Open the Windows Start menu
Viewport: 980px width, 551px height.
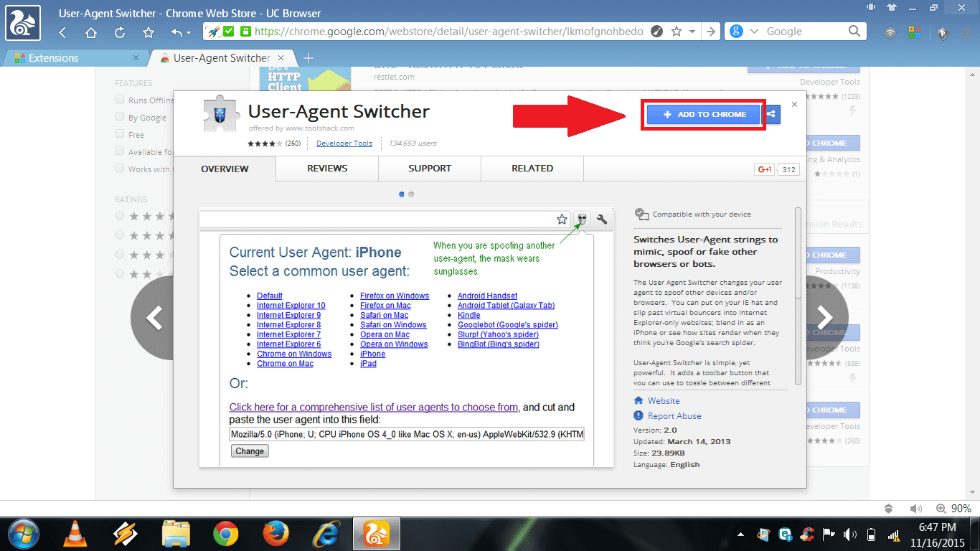coord(23,534)
